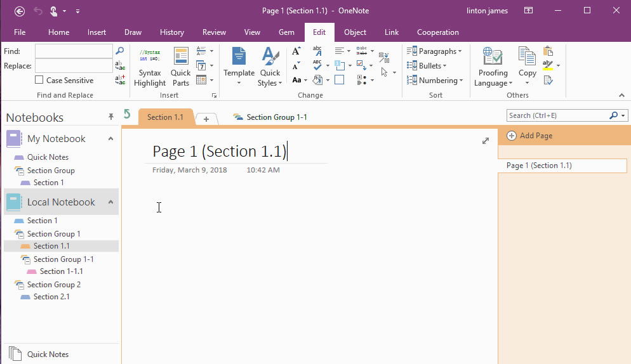Click the green undo arrow beside section tabs

127,114
